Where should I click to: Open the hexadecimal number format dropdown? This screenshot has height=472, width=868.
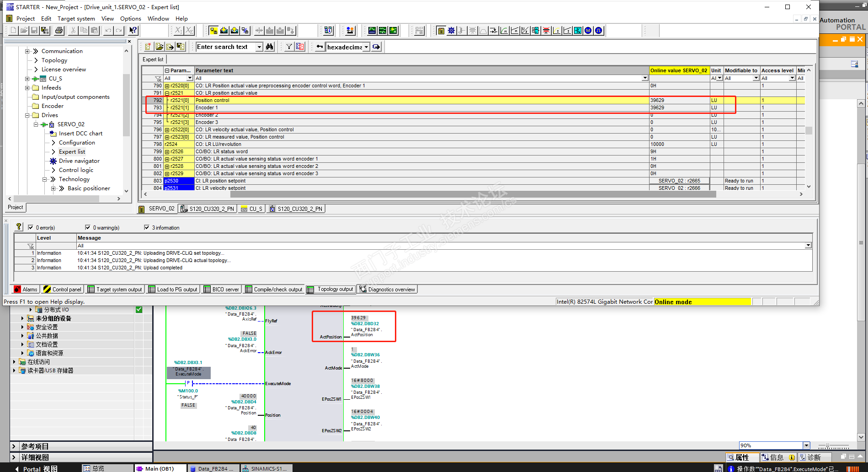tap(366, 47)
